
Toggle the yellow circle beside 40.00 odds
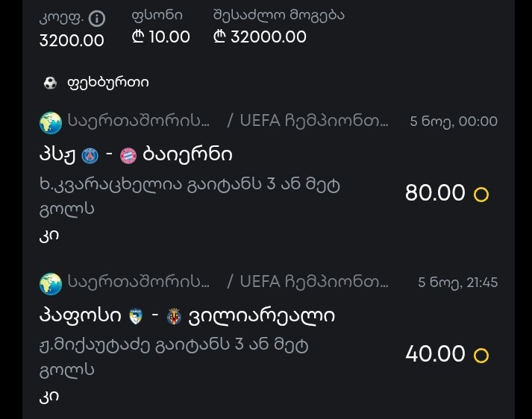[481, 355]
